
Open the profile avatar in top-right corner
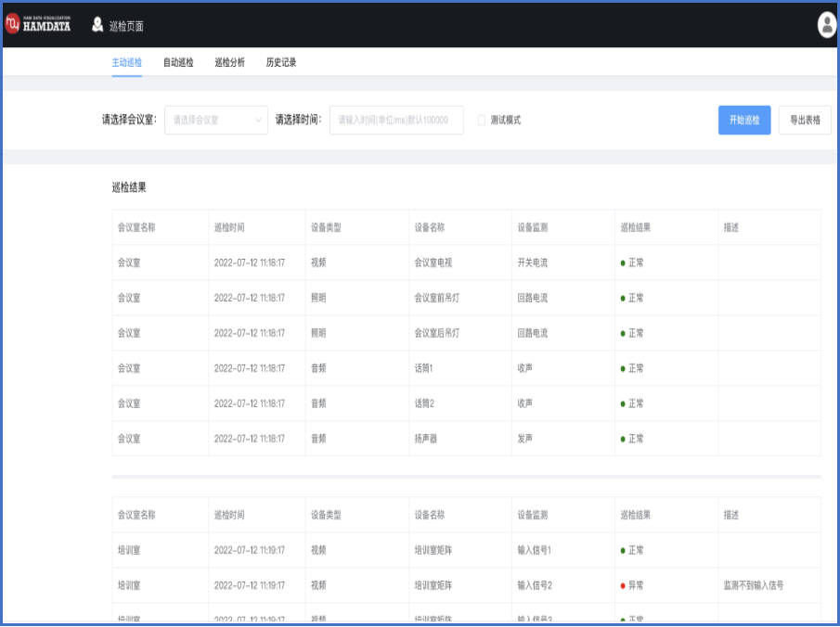click(x=826, y=25)
